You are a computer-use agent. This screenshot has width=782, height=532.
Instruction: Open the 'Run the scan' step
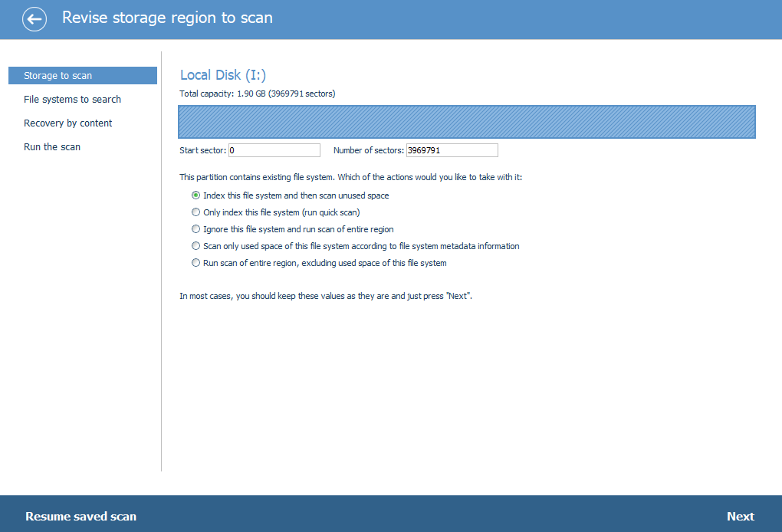pos(52,147)
